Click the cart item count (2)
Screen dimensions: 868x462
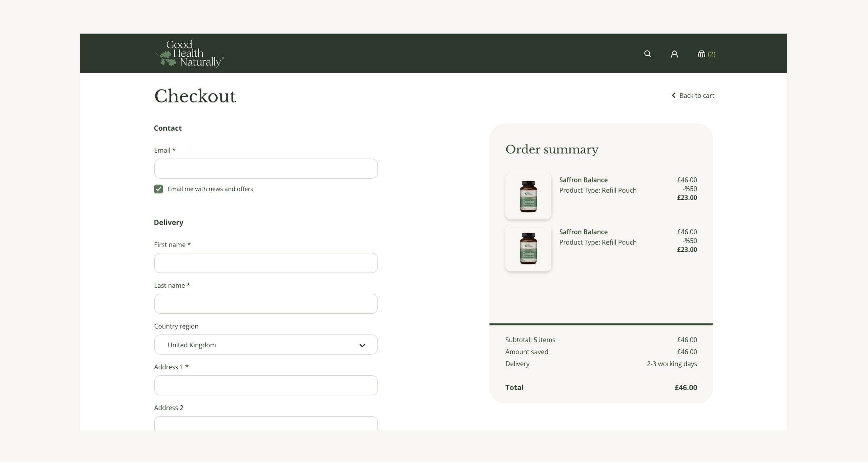tap(711, 54)
